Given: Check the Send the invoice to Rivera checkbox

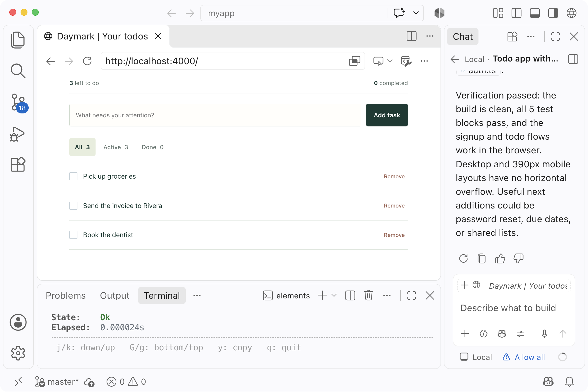Looking at the screenshot, I should [73, 206].
